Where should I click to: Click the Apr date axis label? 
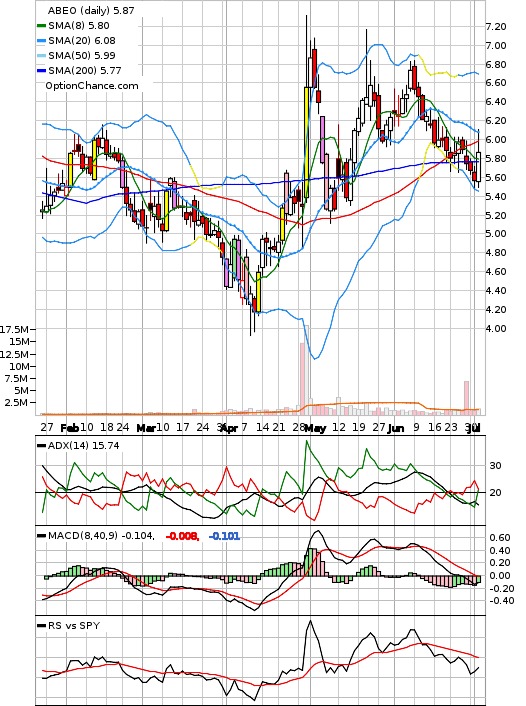click(229, 428)
